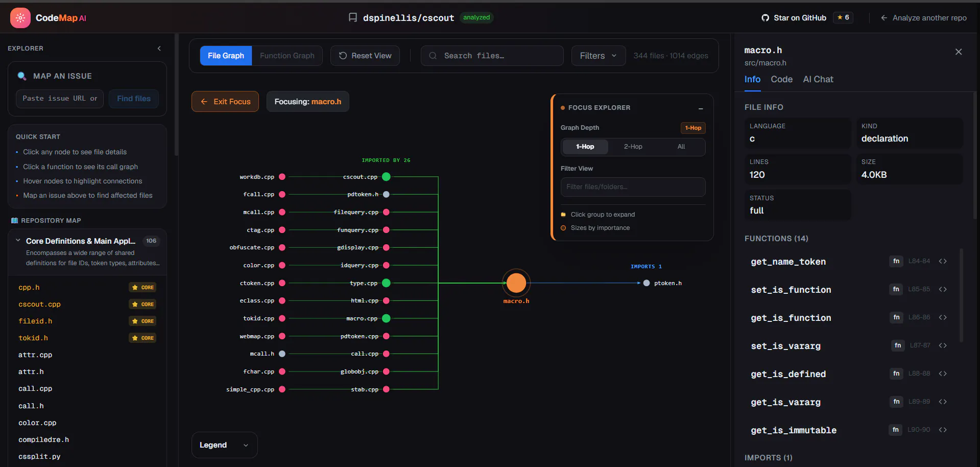Screen dimensions: 980x467
Task: Open code view for set_is_vararg
Action: pos(943,345)
